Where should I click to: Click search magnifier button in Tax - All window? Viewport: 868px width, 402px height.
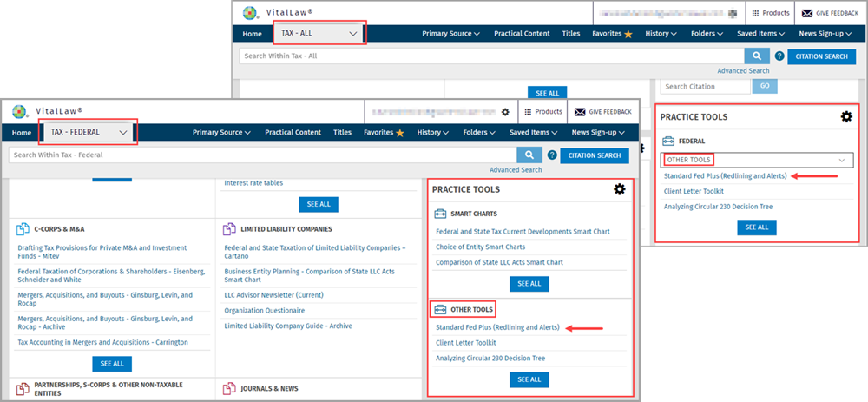(757, 56)
